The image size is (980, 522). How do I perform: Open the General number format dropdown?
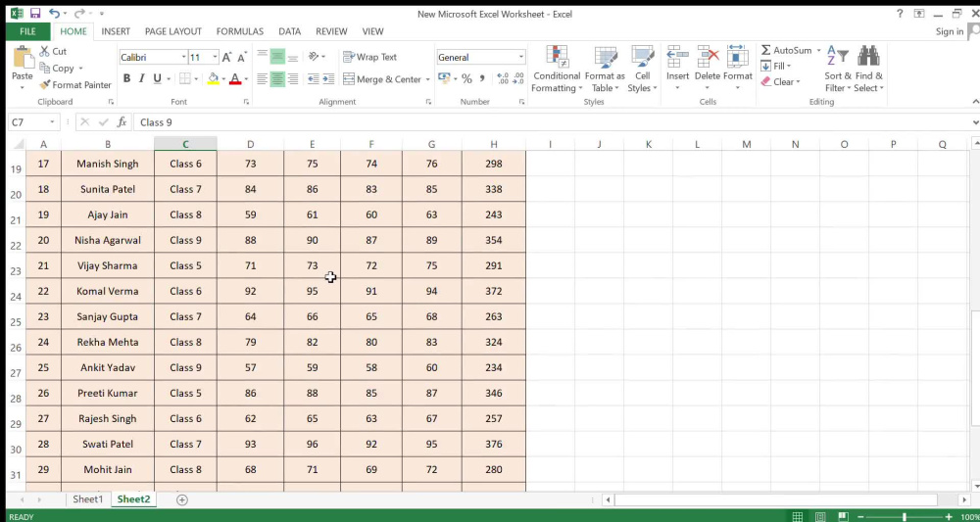coord(520,58)
